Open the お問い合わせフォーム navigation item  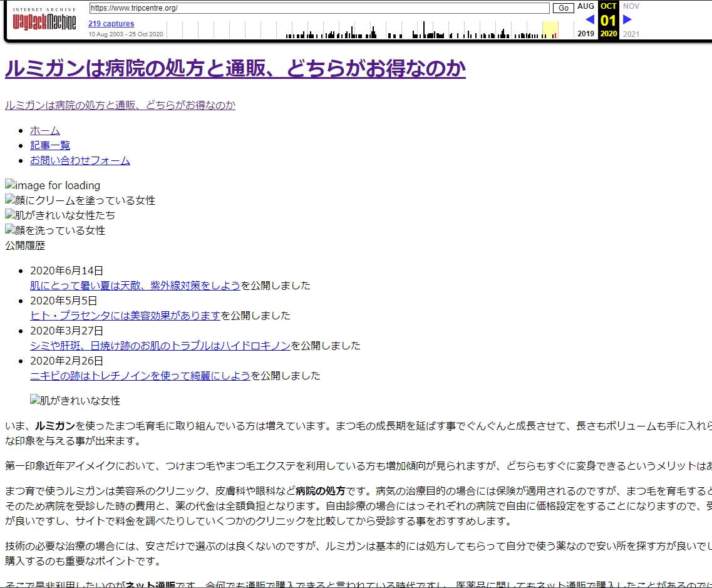(x=80, y=160)
